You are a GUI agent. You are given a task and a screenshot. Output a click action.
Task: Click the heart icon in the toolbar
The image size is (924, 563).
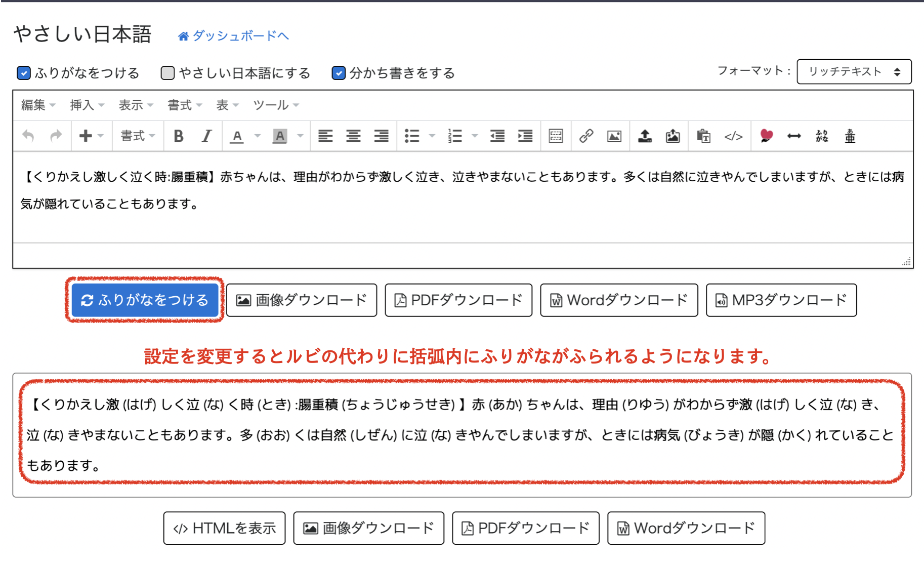766,136
